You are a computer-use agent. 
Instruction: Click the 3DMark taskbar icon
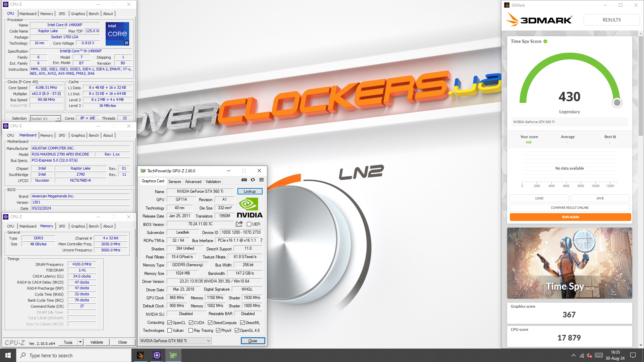140,355
